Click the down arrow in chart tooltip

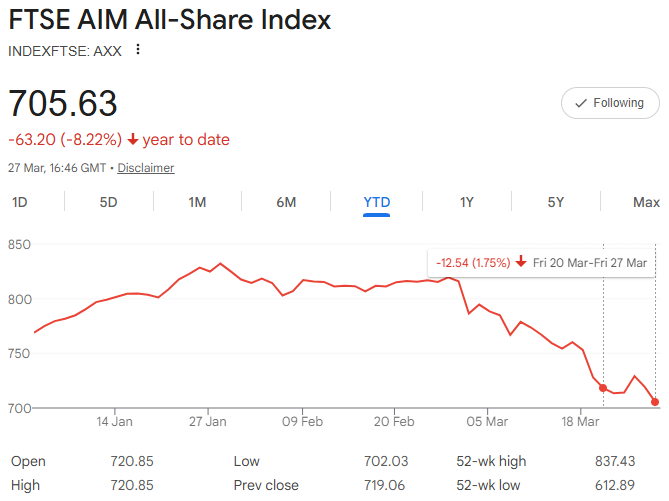[521, 263]
